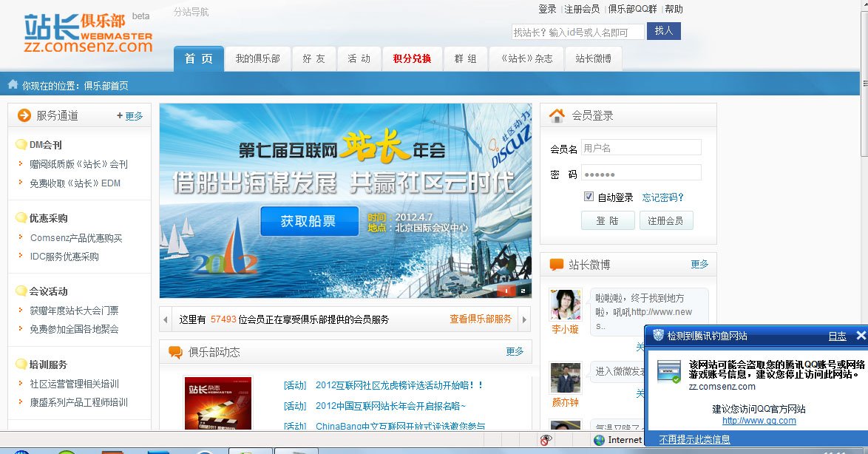Click the blocked-content icon in the status bar

(x=546, y=440)
